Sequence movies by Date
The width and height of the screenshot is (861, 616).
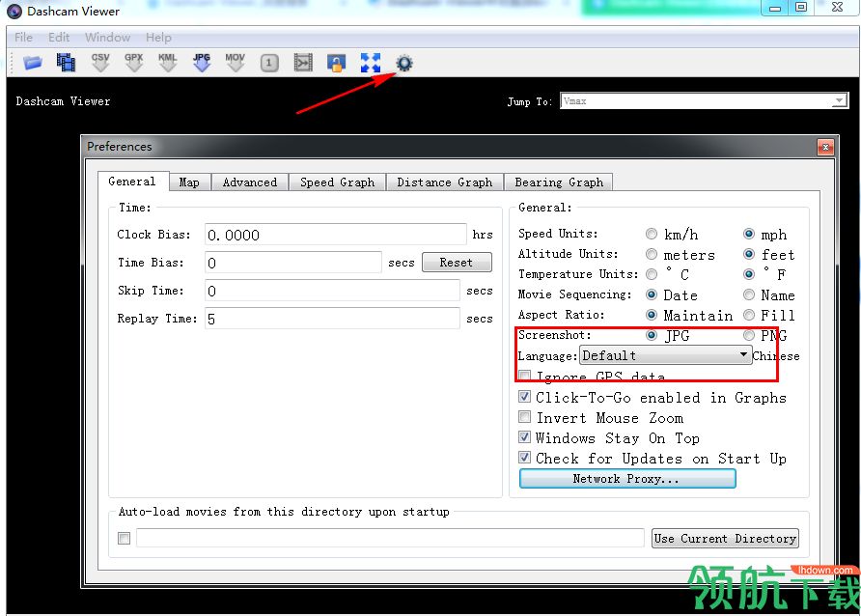[x=652, y=294]
